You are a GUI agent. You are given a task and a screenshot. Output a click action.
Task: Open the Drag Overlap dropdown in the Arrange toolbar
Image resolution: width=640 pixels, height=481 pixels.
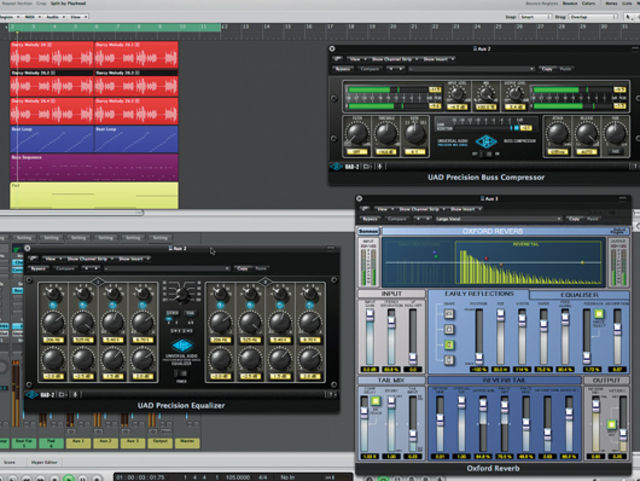tap(592, 17)
